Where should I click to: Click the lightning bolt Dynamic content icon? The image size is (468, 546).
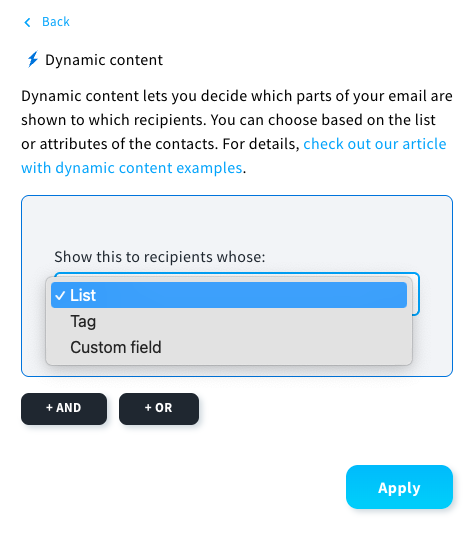[x=33, y=59]
